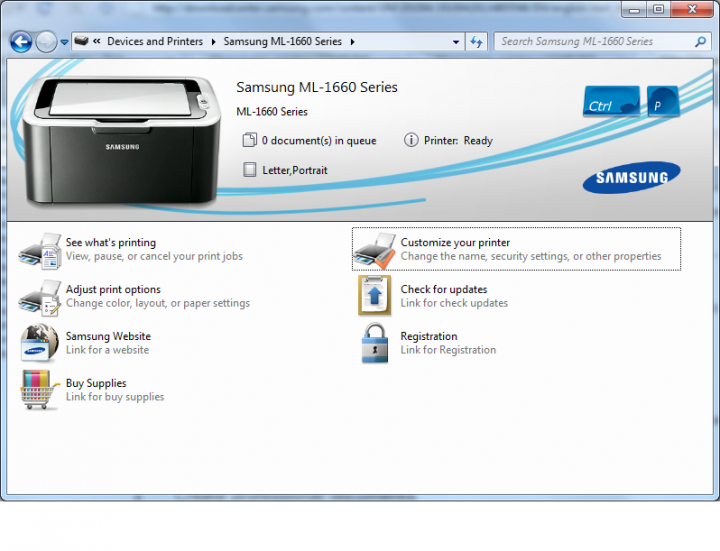The image size is (720, 551).
Task: Click the Samsung oval logo
Action: [631, 177]
